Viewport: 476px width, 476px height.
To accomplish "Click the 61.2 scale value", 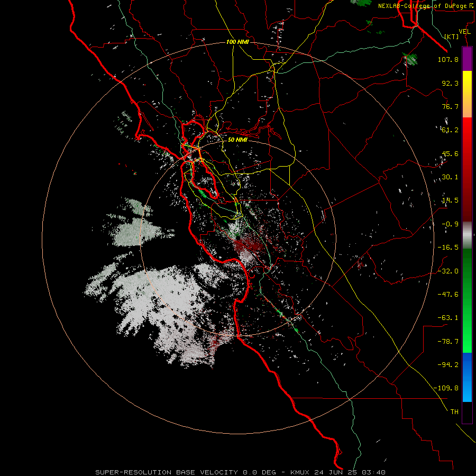I will [x=450, y=130].
